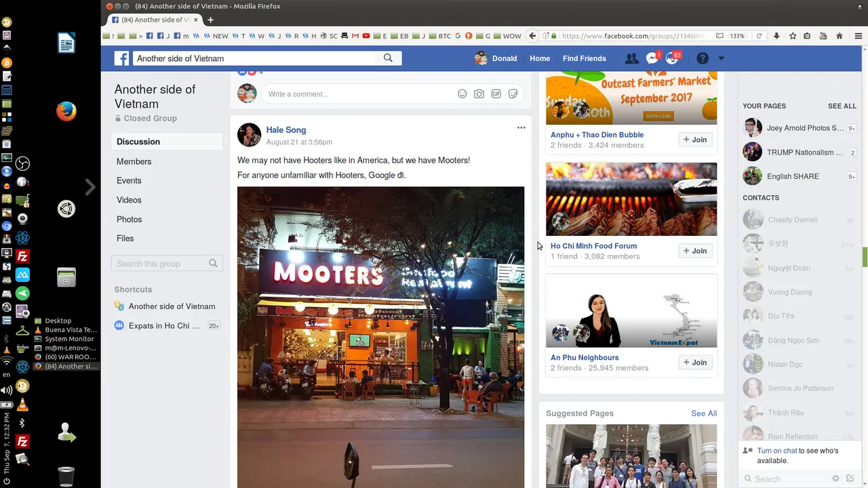This screenshot has width=868, height=488.
Task: Open the OBS Studio icon
Action: (22, 163)
